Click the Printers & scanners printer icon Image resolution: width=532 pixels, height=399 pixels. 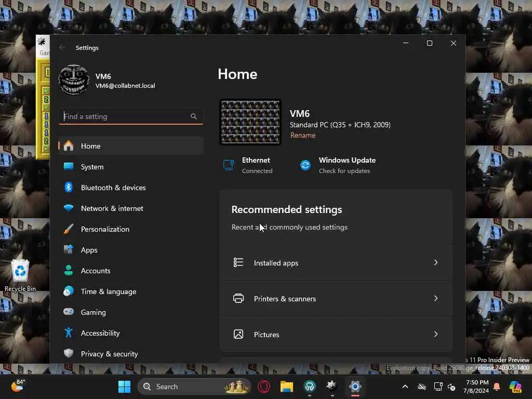[x=238, y=298]
